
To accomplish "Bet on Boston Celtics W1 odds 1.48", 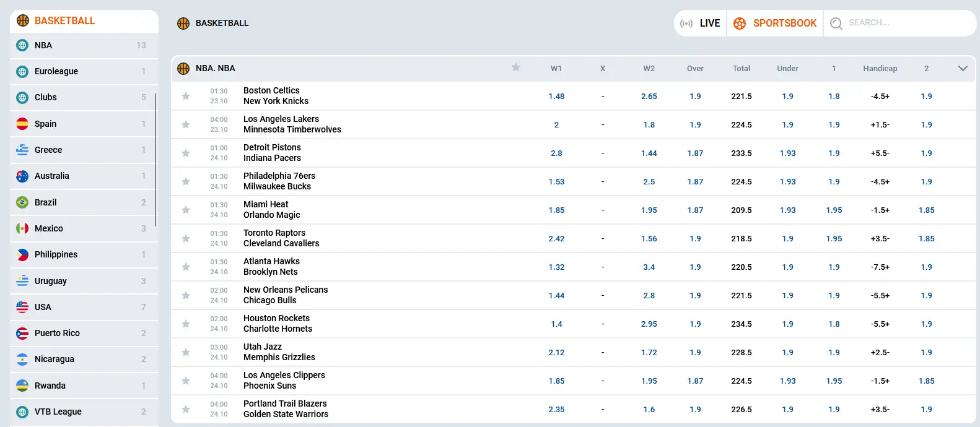I will (x=556, y=97).
